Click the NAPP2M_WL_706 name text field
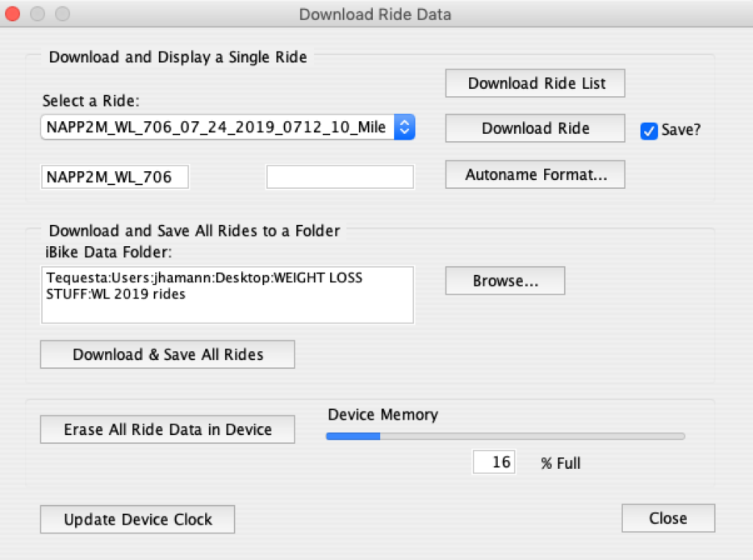This screenshot has width=753, height=560. point(115,177)
